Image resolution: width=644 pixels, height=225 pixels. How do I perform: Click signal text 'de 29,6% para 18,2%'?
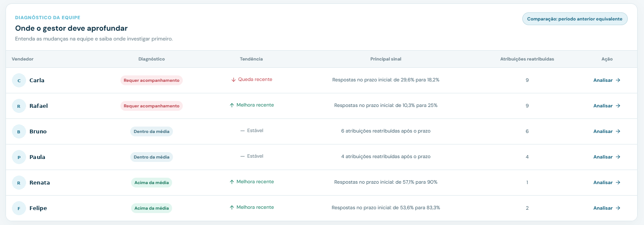(416, 80)
